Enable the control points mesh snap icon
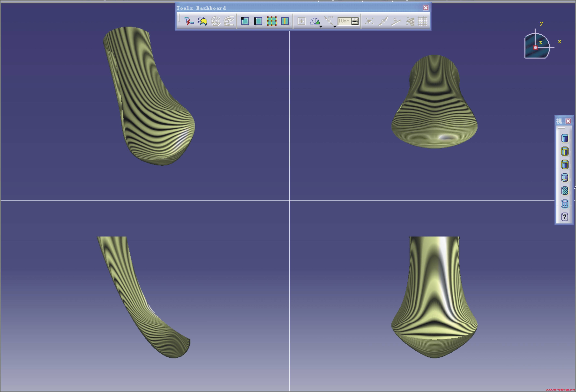 click(272, 21)
